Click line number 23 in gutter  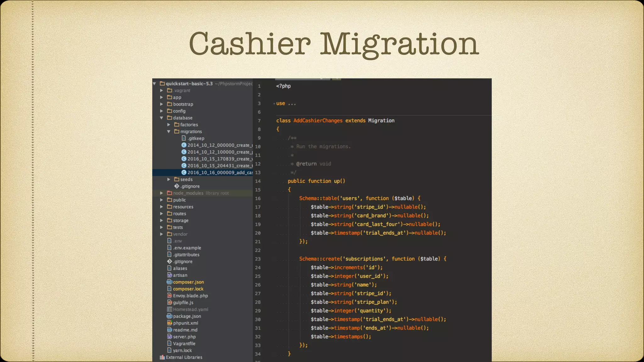258,259
